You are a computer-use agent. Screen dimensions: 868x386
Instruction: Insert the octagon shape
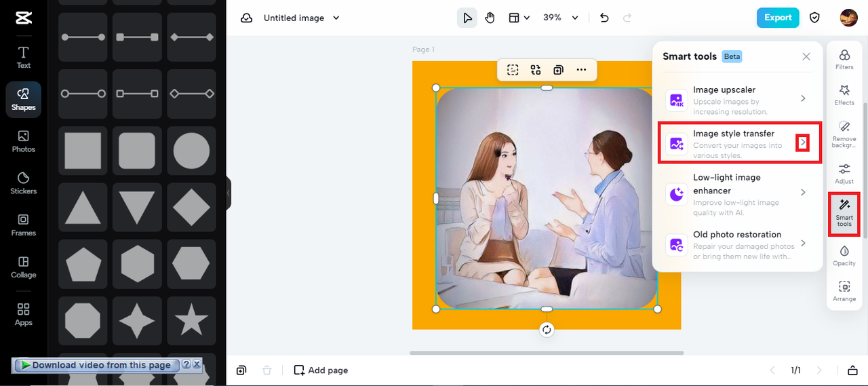click(x=83, y=322)
